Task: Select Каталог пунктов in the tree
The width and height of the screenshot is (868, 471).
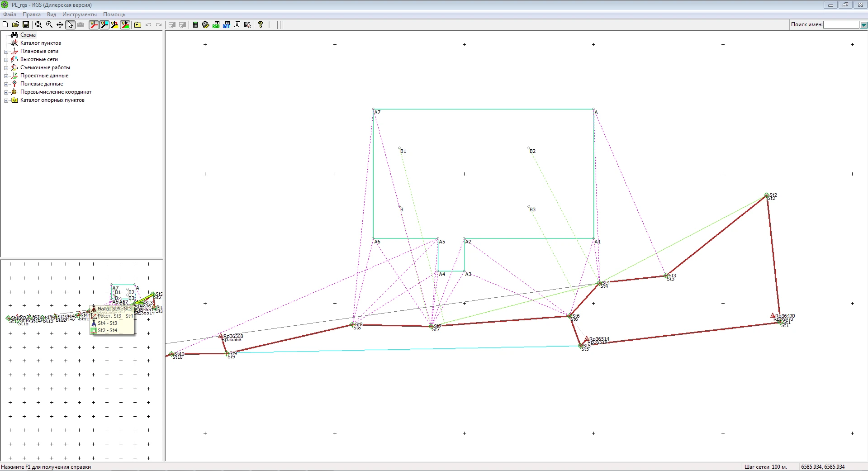Action: 40,43
